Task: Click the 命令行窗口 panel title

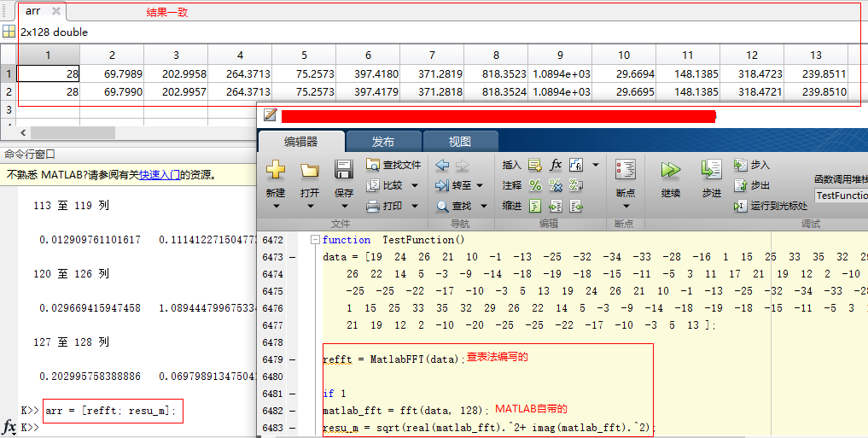Action: click(30, 155)
